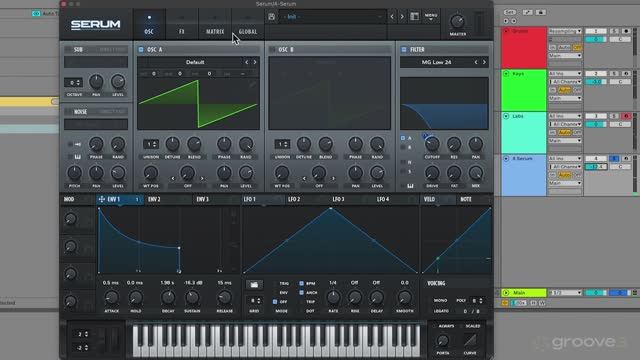Viewport: 640px width, 360px height.
Task: Go to the next preset
Action: 402,17
